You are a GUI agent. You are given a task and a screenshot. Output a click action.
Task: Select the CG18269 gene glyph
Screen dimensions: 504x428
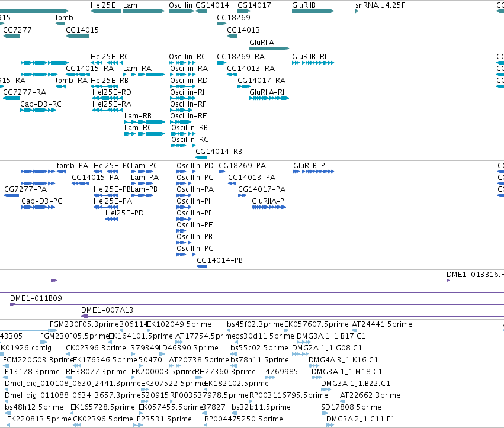tap(221, 24)
